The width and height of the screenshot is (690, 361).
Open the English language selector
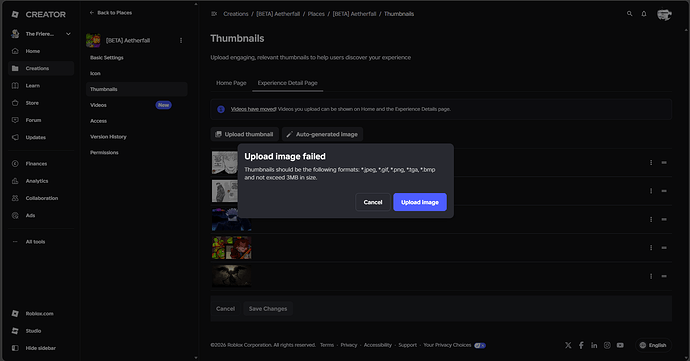(653, 345)
